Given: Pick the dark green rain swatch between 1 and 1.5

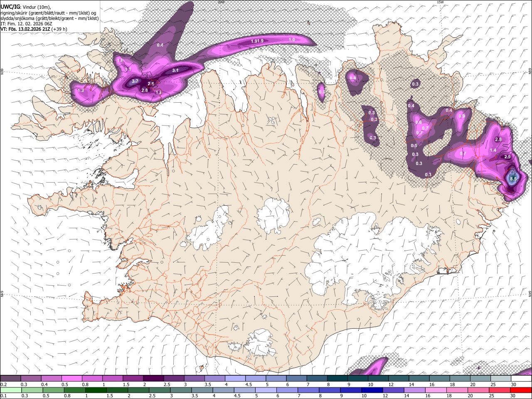Looking at the screenshot, I should point(96,390).
